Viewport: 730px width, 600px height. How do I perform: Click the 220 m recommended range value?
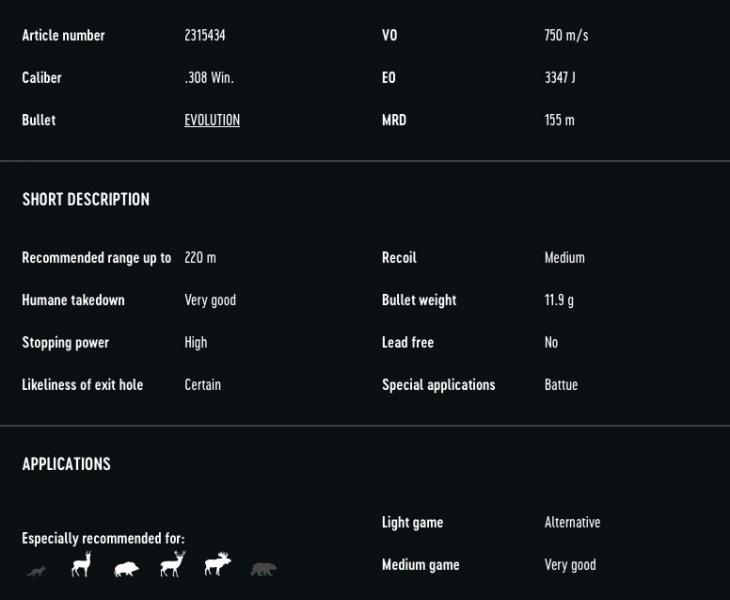200,258
